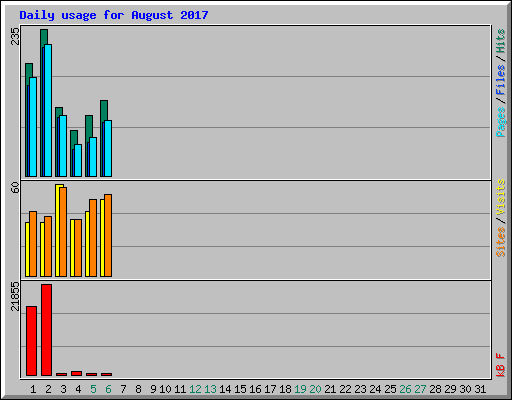The height and width of the screenshot is (400, 512).
Task: Click the day 4 pages cyan bar
Action: (78, 160)
